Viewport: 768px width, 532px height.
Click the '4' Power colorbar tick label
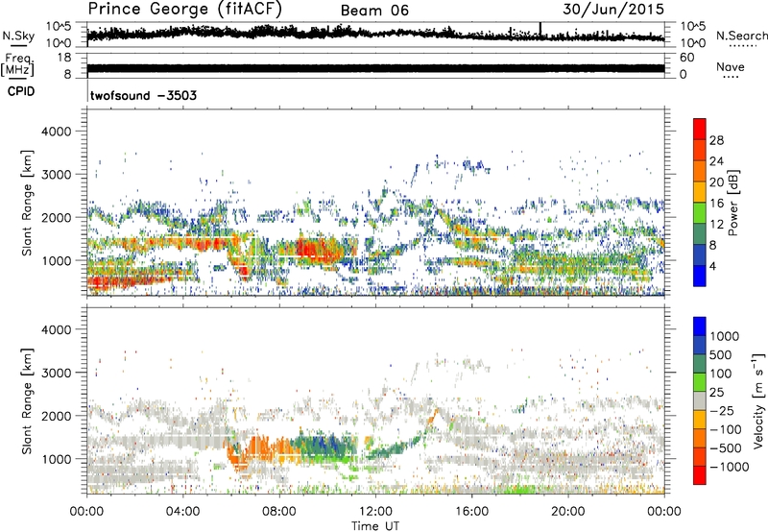(712, 267)
